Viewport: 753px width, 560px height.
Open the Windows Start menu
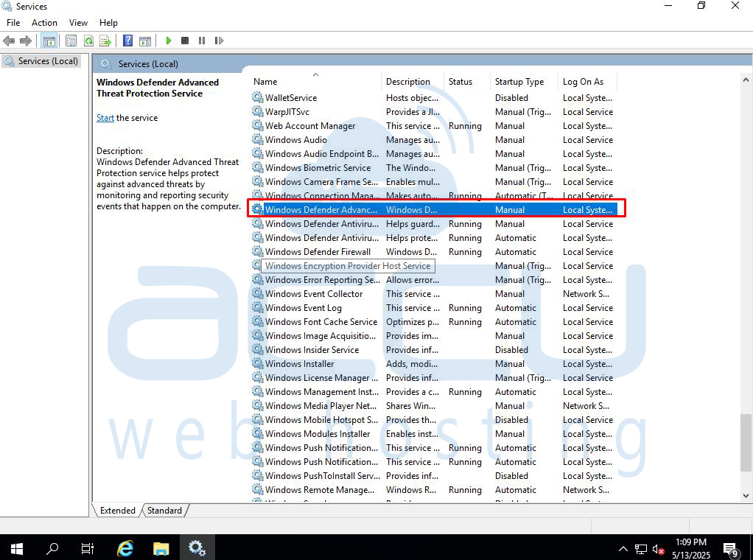click(x=17, y=548)
